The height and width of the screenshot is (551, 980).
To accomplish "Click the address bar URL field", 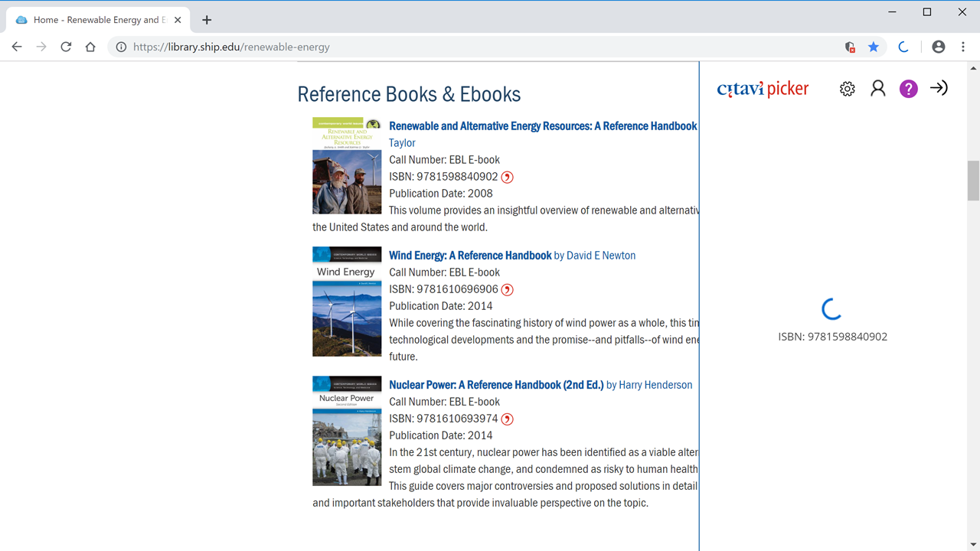I will coord(459,47).
